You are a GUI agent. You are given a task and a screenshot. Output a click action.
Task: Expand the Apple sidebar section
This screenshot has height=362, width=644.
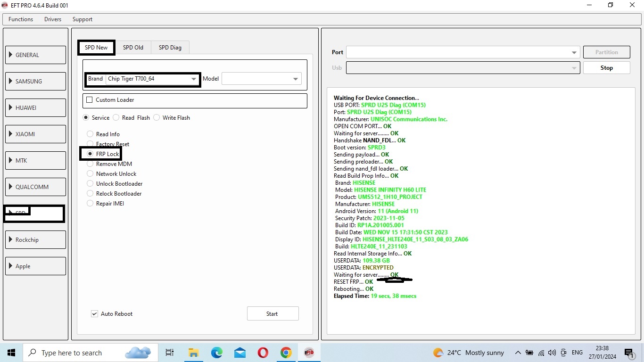[35, 266]
